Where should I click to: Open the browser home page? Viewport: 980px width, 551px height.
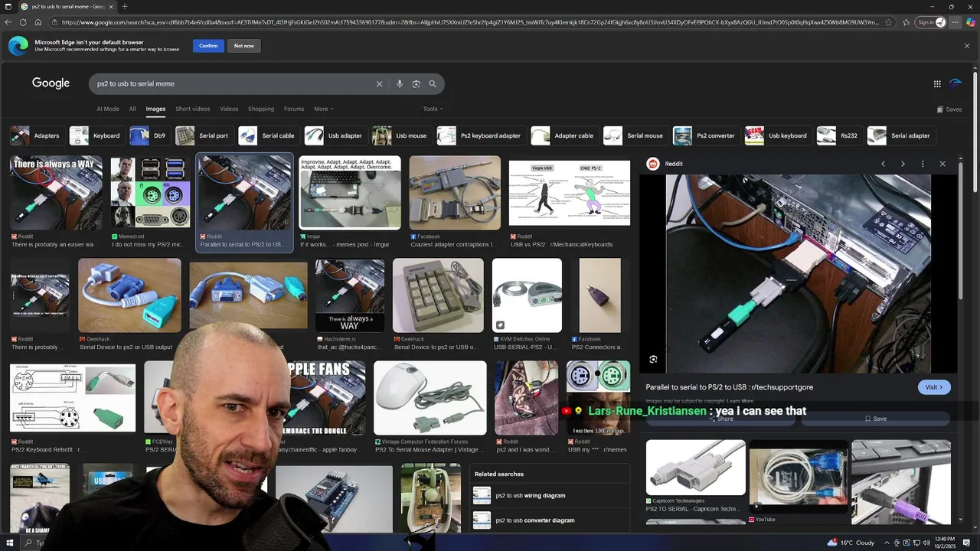click(38, 22)
